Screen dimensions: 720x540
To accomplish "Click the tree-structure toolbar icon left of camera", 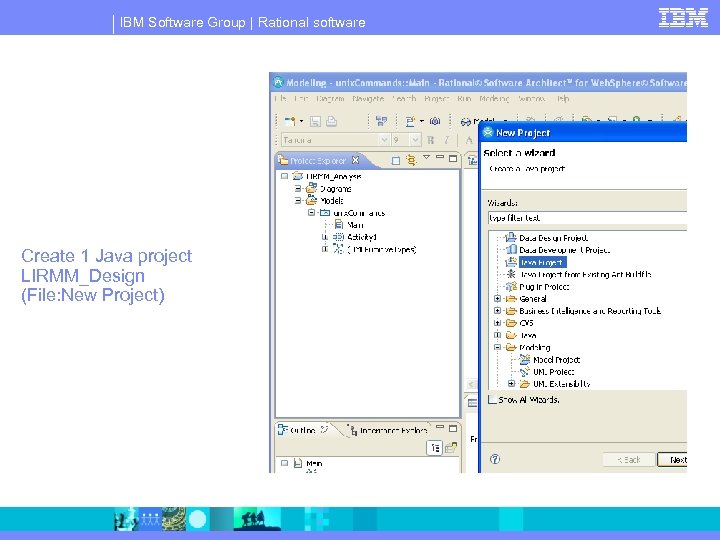I will [382, 121].
